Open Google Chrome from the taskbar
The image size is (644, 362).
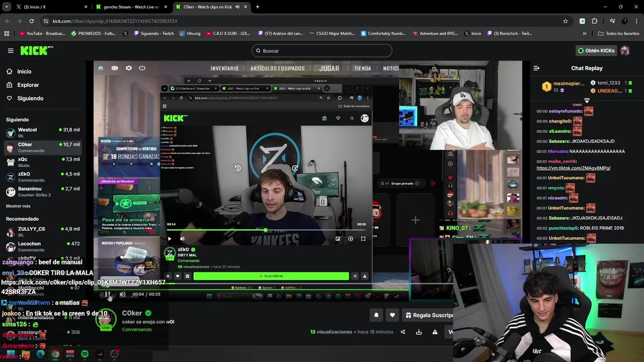click(x=55, y=354)
